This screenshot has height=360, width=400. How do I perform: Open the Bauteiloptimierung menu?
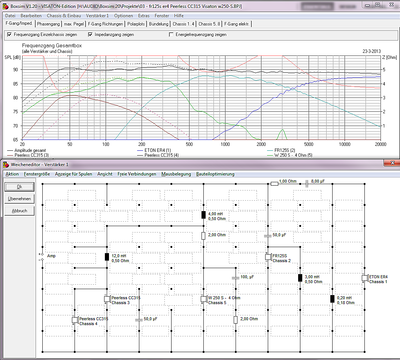pyautogui.click(x=215, y=174)
